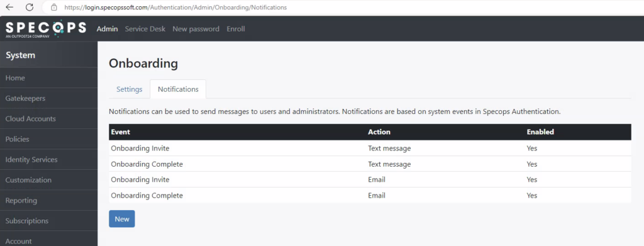Click the New button

pyautogui.click(x=122, y=219)
